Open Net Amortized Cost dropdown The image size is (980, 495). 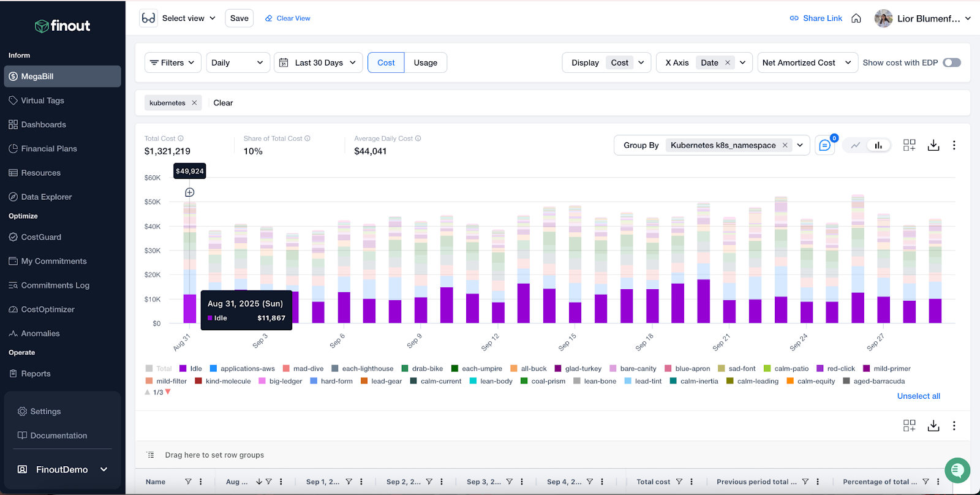point(806,62)
